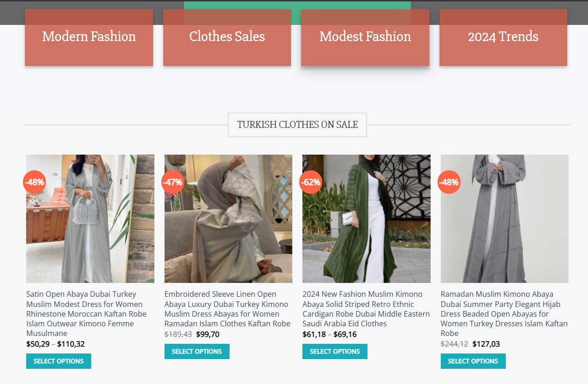
Task: Select options for the $127,03 Ramadan abaya
Action: [x=473, y=361]
